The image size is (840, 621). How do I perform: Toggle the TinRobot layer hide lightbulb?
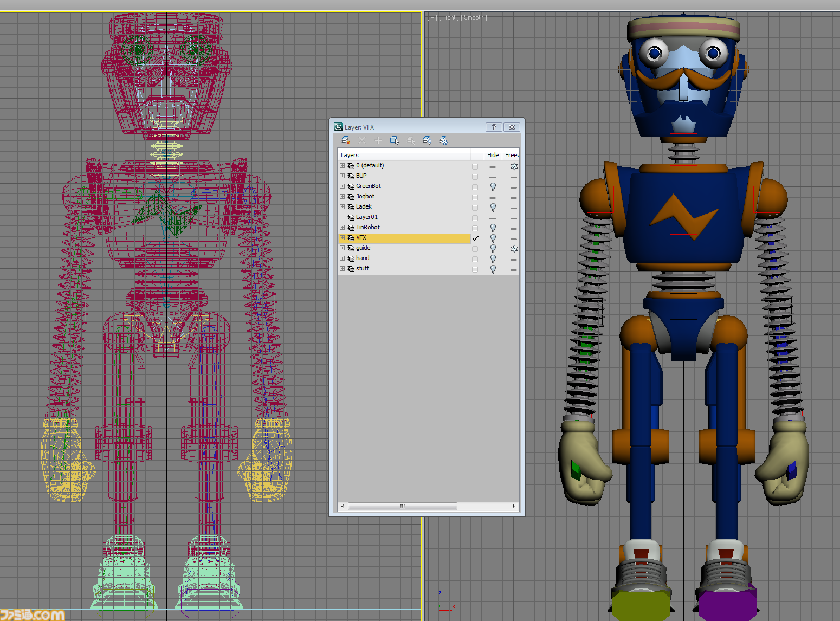[493, 228]
